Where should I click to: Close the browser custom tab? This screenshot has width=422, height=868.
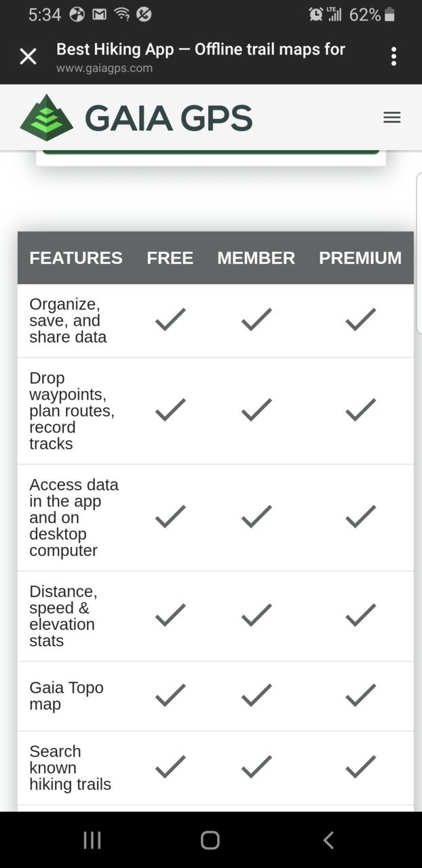pyautogui.click(x=28, y=56)
